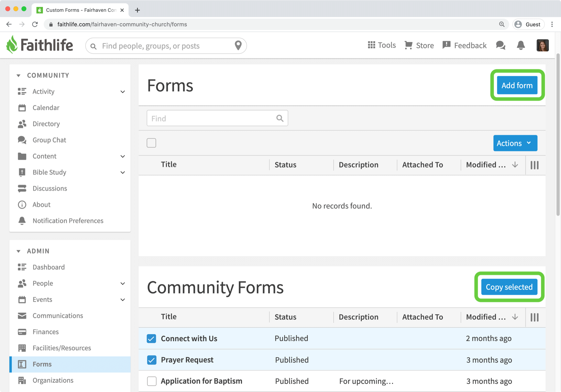Screen dimensions: 561x392
Task: Click the Guest profile button
Action: pyautogui.click(x=528, y=24)
